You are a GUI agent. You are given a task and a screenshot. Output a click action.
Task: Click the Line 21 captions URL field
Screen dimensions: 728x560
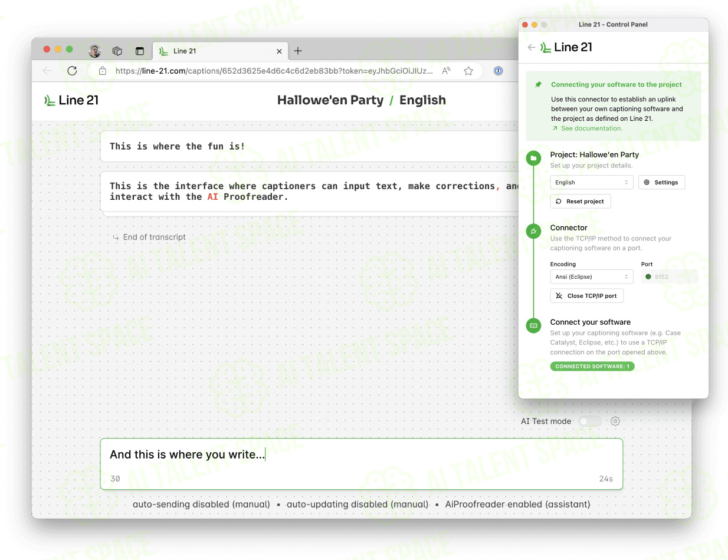click(x=274, y=71)
